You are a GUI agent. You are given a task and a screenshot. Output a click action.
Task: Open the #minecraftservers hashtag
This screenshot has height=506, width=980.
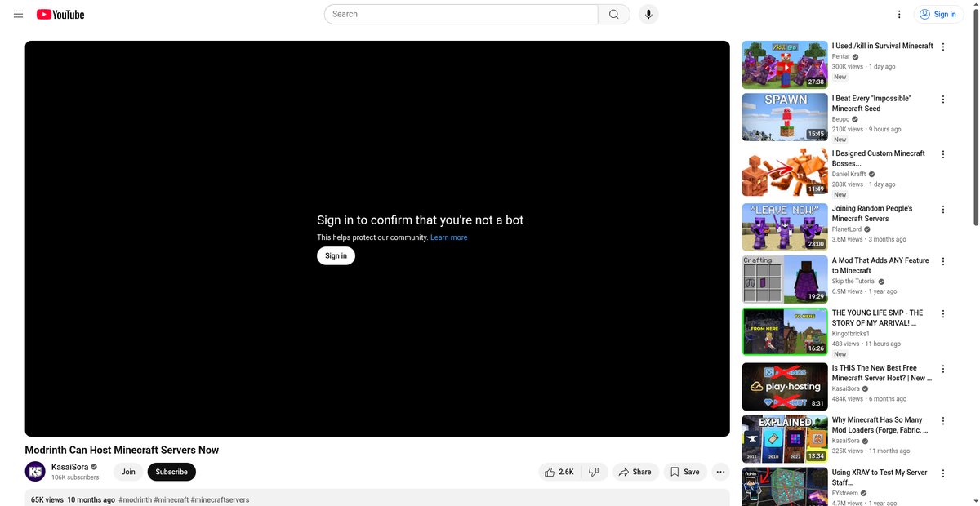point(220,499)
